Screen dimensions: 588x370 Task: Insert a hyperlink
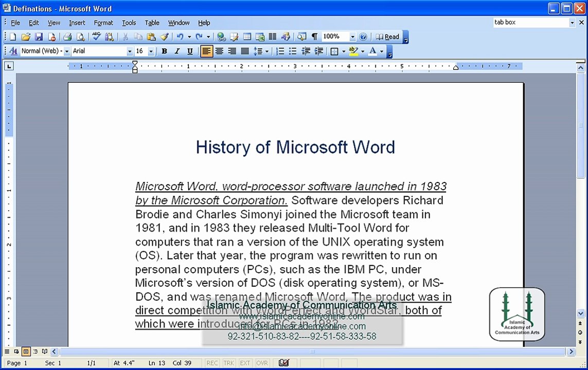221,36
